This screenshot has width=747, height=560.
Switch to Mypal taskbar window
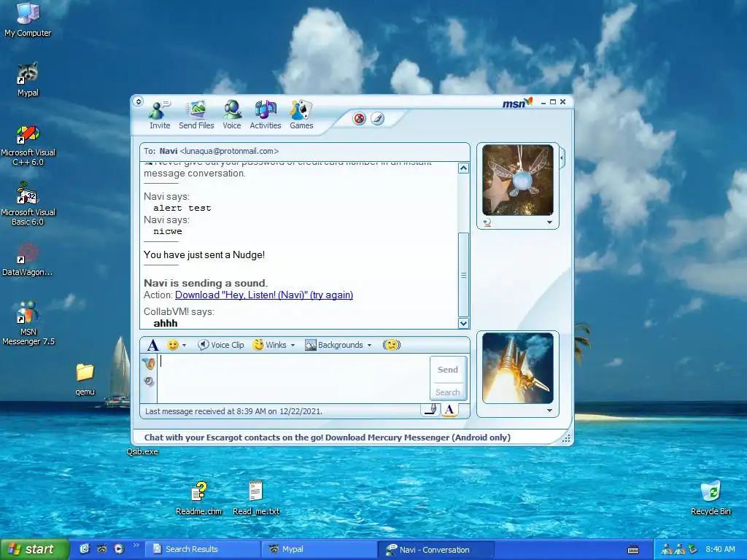pyautogui.click(x=319, y=549)
